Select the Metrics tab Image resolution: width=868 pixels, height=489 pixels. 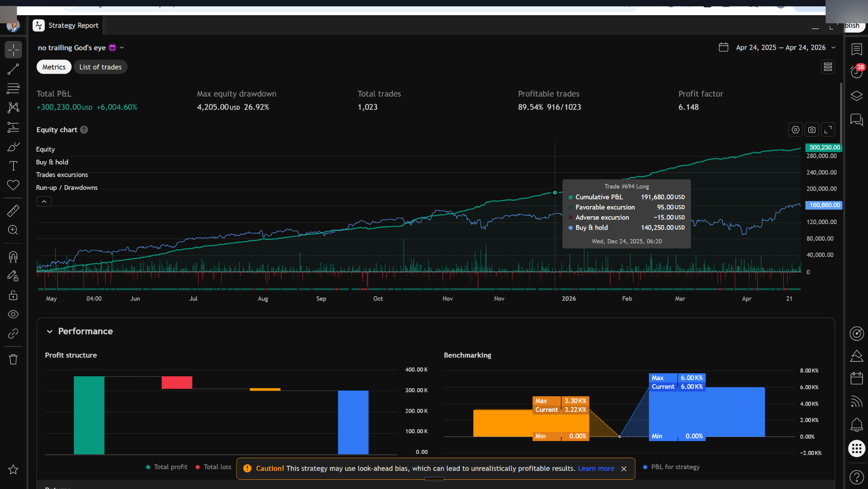(x=54, y=67)
